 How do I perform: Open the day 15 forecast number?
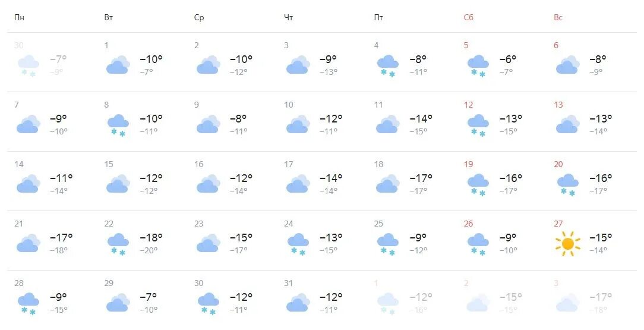[109, 164]
